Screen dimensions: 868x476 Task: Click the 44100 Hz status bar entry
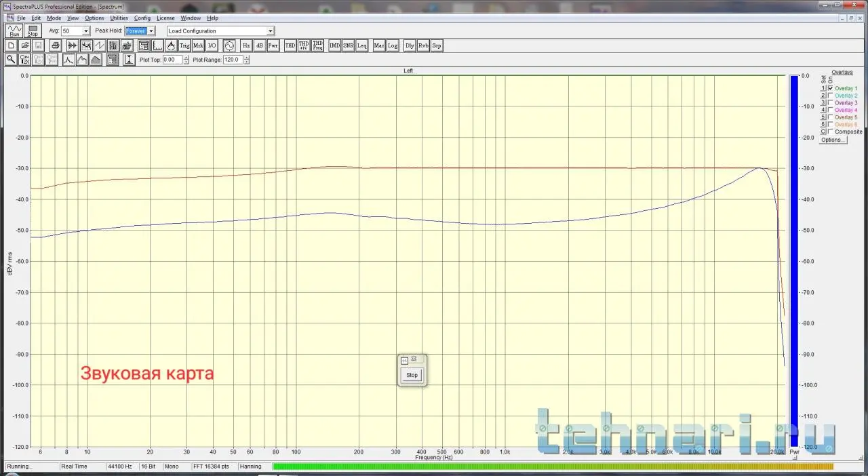121,467
